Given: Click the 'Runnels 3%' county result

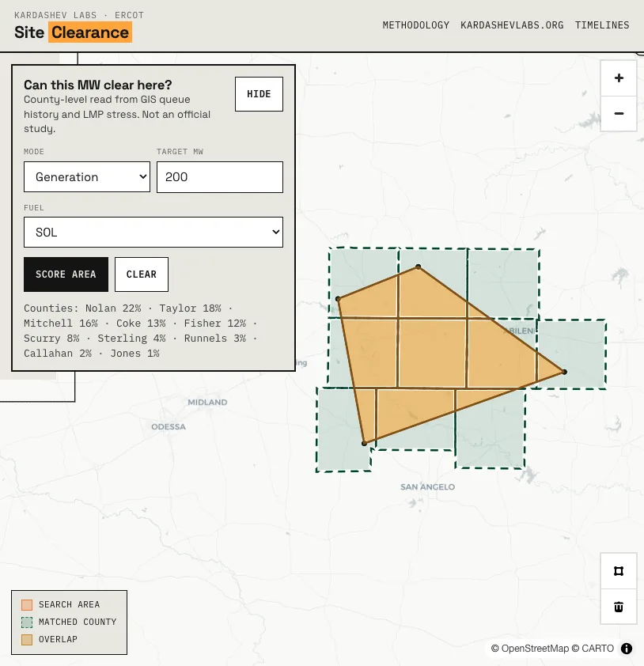Looking at the screenshot, I should point(215,338).
